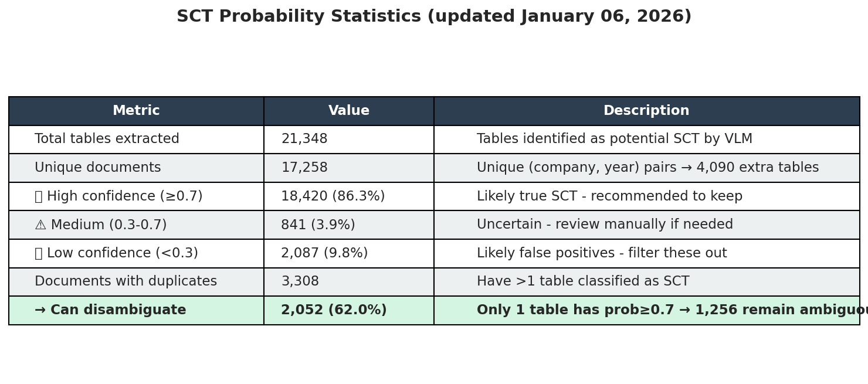Image resolution: width=868 pixels, height=384 pixels.
Task: Click the icon before High confidence
Action: [x=39, y=196]
